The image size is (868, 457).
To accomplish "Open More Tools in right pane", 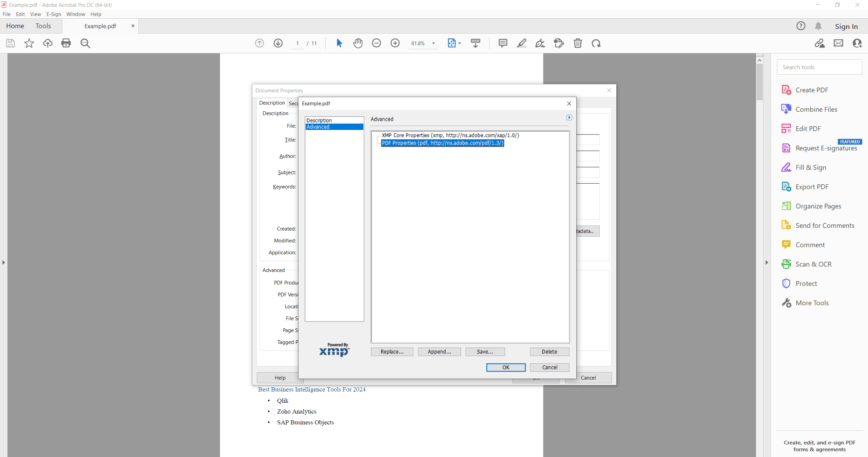I will click(x=805, y=303).
